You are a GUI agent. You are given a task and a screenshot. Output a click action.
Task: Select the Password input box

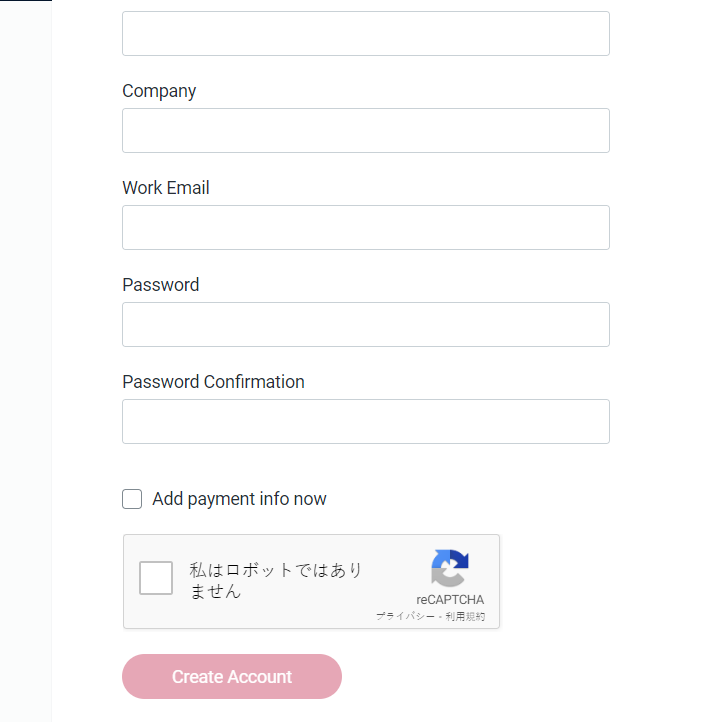pyautogui.click(x=366, y=325)
